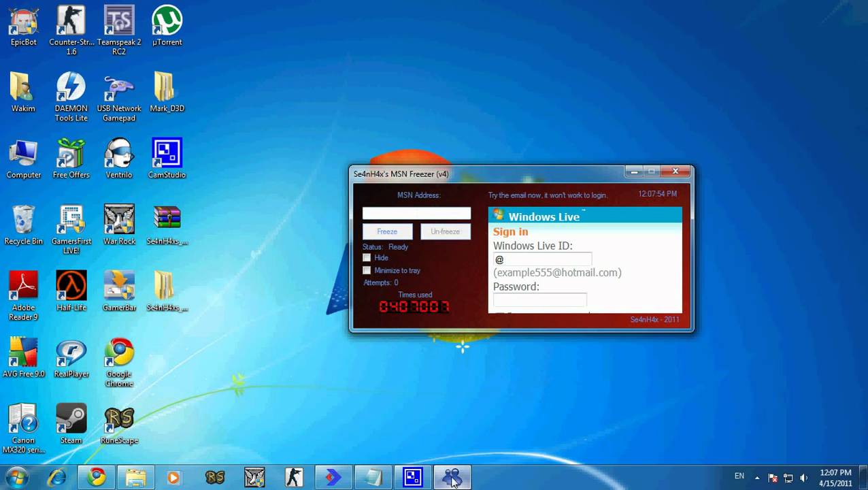868x490 pixels.
Task: Switch to RuneScape in the taskbar
Action: click(215, 477)
